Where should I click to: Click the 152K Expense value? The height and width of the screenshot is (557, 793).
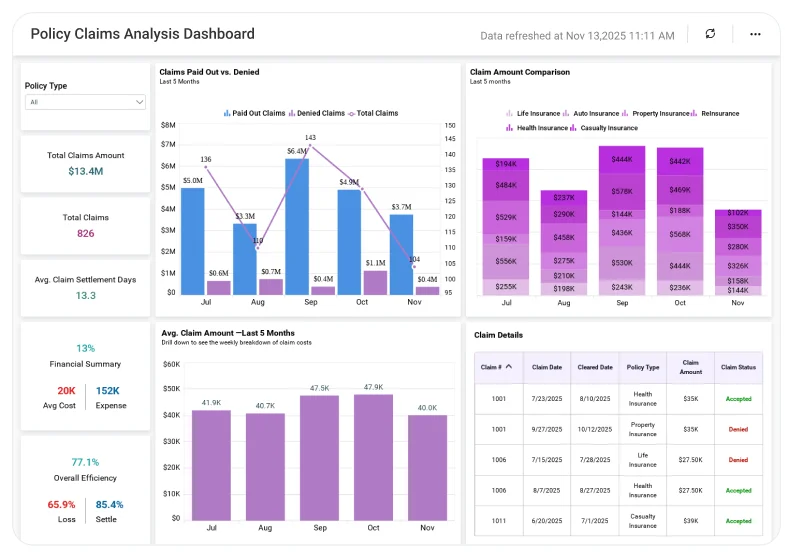click(108, 391)
